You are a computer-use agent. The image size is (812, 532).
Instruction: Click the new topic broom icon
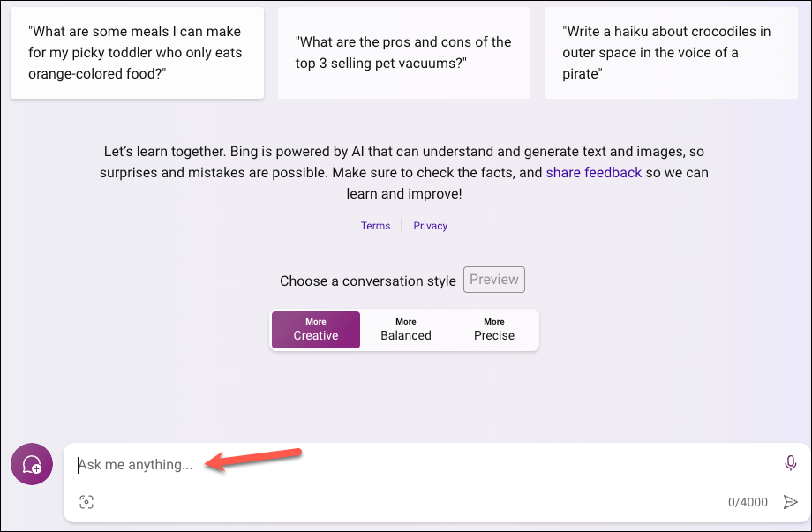click(x=32, y=464)
